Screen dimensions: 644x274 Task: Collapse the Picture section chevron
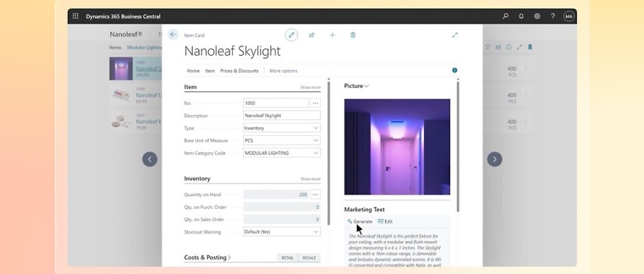click(x=367, y=86)
